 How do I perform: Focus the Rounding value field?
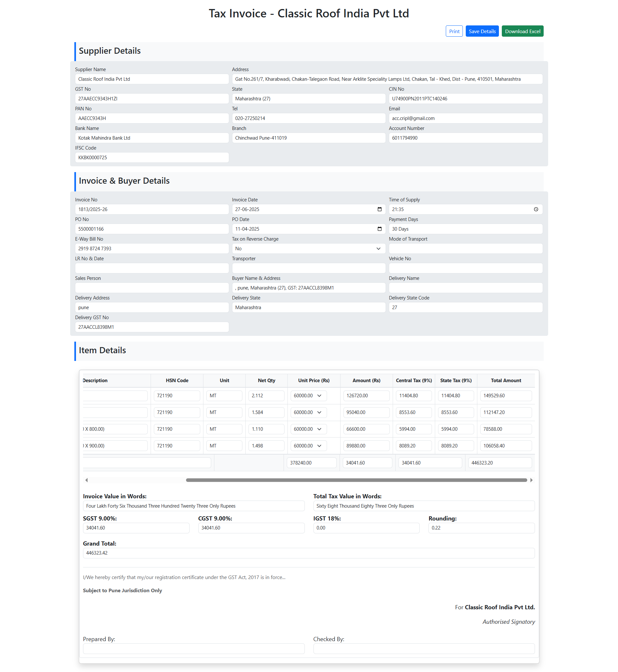[x=481, y=528]
